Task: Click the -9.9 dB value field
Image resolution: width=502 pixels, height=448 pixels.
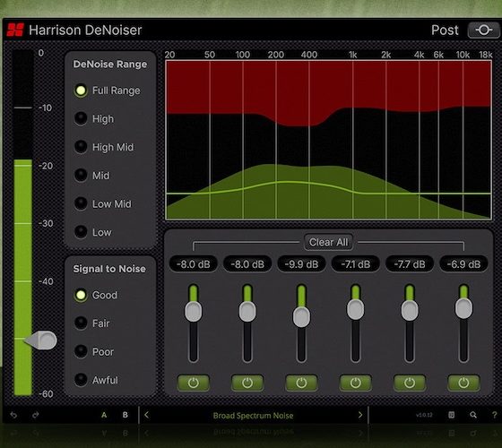Action: [x=301, y=264]
